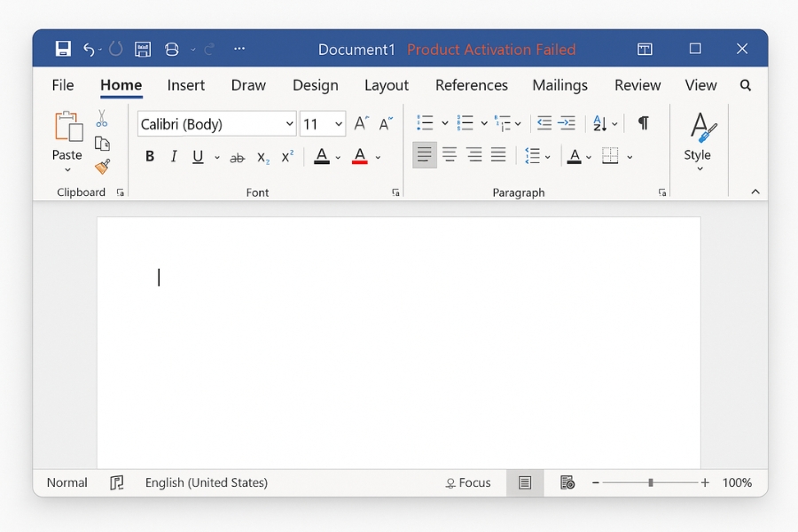Click the Increase Indent icon
Viewport: 798px width, 532px height.
567,123
